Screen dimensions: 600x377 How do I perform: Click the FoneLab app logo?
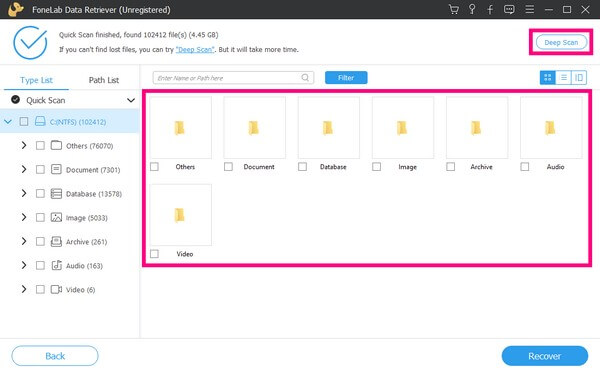15,9
